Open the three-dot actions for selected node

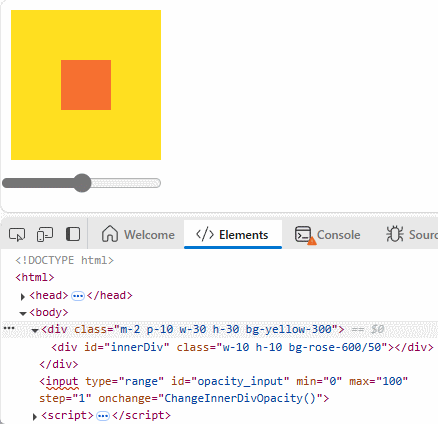click(9, 328)
